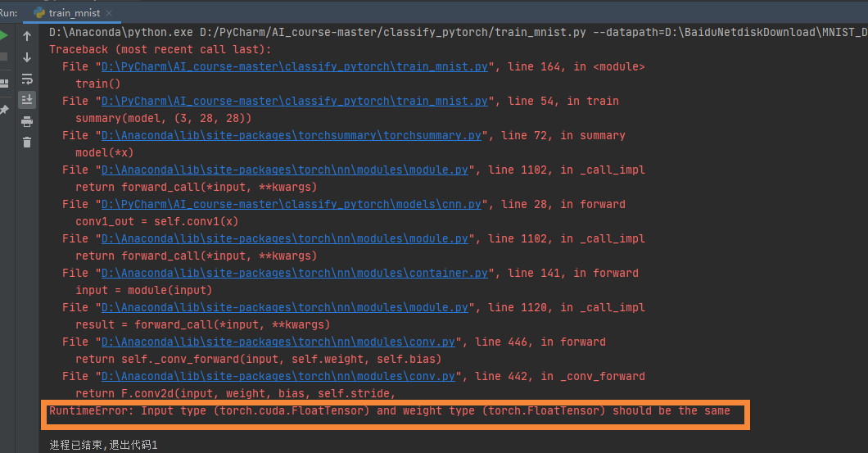The image size is (868, 453).
Task: Open train_mnist.py link at line 164
Action: [295, 66]
